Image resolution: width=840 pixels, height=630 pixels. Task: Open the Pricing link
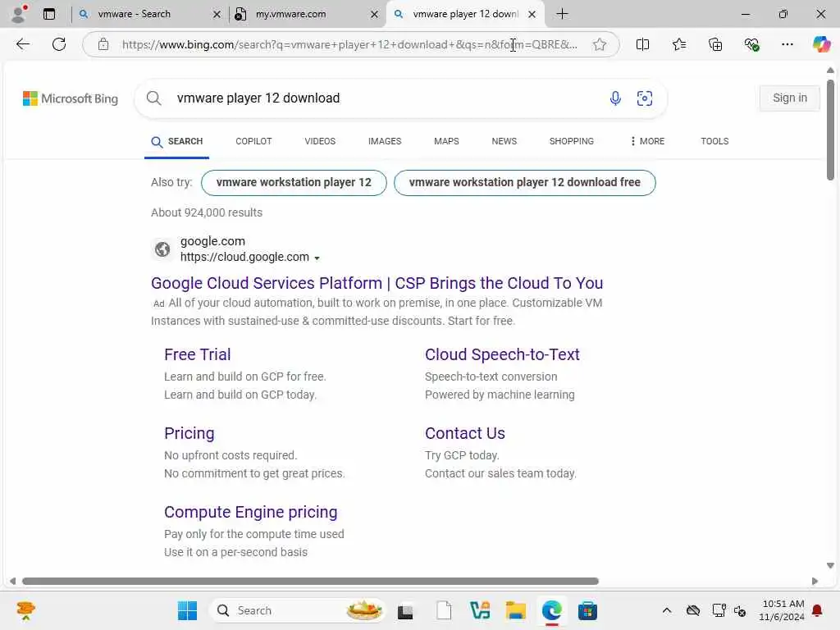click(x=189, y=433)
